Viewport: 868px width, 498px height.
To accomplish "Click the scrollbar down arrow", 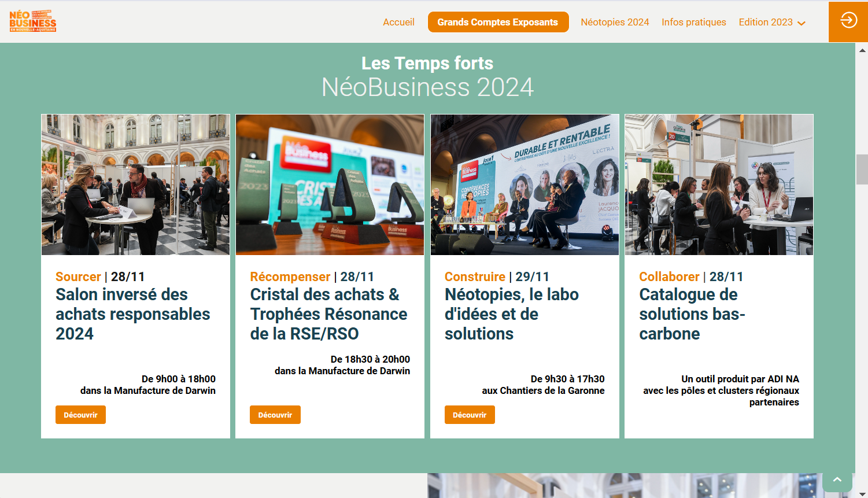I will 862,494.
